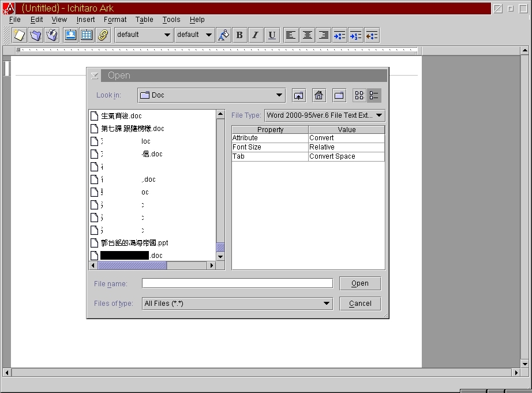Click the main window scroll-up arrow

click(524, 51)
